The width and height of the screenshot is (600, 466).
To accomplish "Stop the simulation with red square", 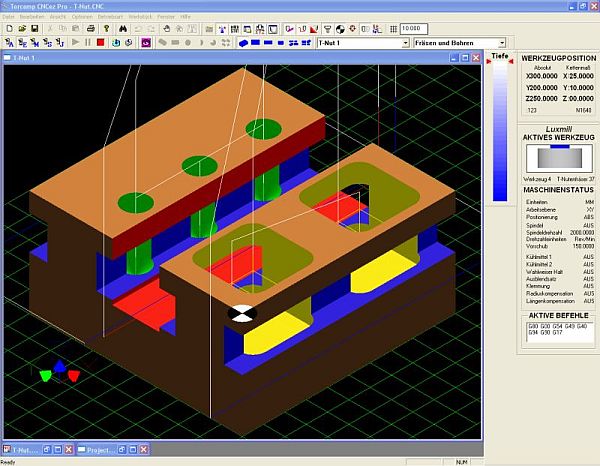I will click(x=100, y=44).
